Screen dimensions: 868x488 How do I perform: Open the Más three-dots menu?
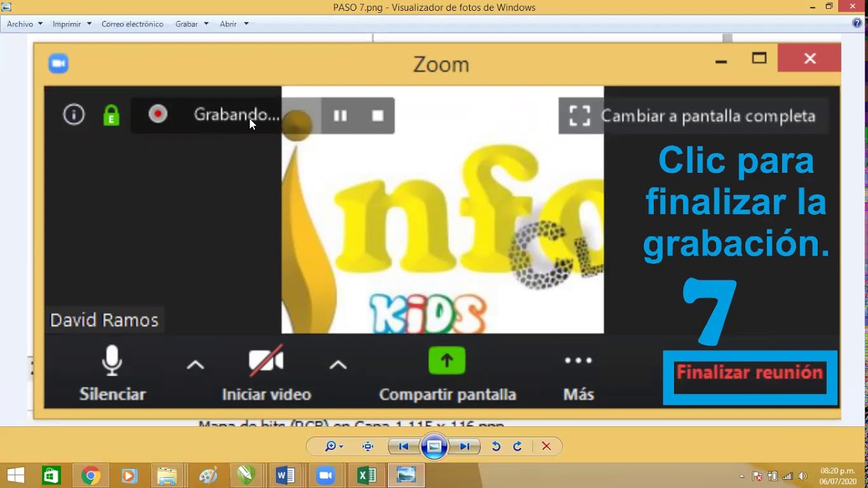tap(578, 375)
